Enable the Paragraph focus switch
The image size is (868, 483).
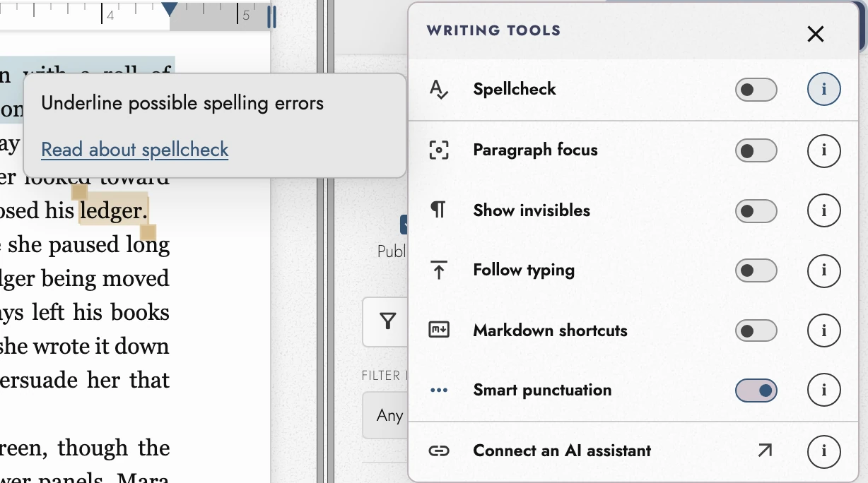(x=756, y=150)
